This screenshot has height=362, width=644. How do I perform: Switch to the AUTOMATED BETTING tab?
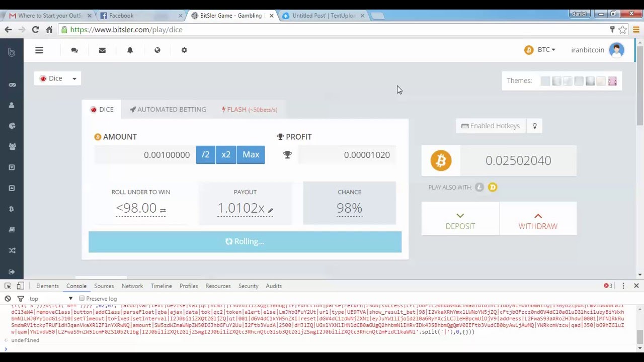tap(168, 110)
